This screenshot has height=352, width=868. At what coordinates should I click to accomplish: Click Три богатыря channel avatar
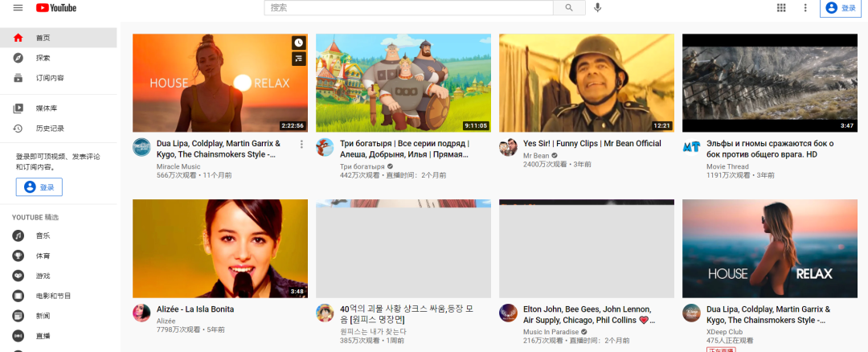(x=325, y=147)
